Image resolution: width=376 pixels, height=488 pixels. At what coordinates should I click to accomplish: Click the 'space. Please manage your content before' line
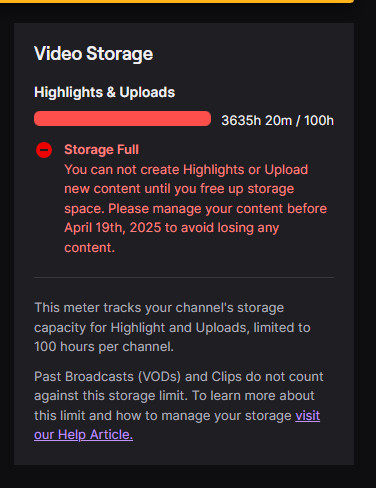[196, 209]
